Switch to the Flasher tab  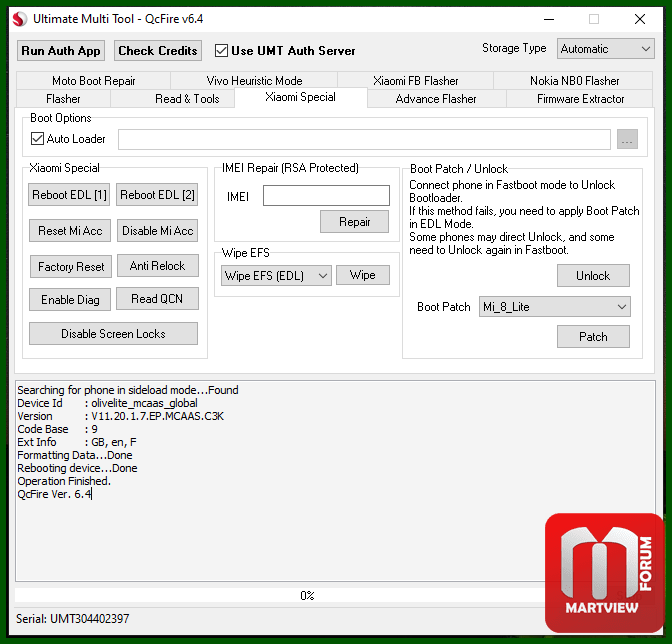[63, 99]
